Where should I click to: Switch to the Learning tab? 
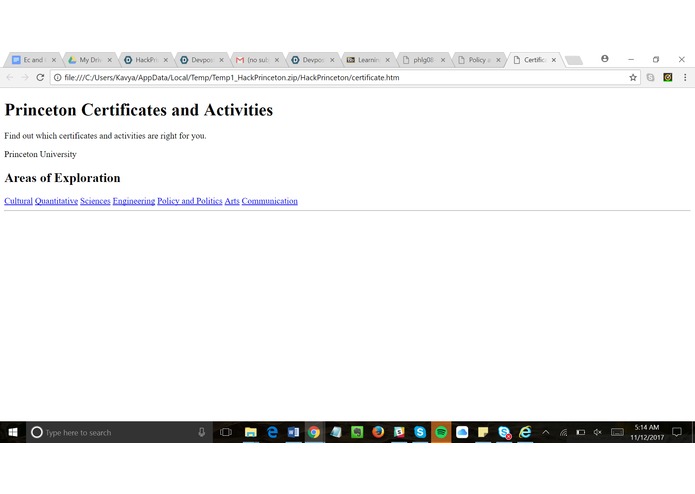tap(367, 60)
